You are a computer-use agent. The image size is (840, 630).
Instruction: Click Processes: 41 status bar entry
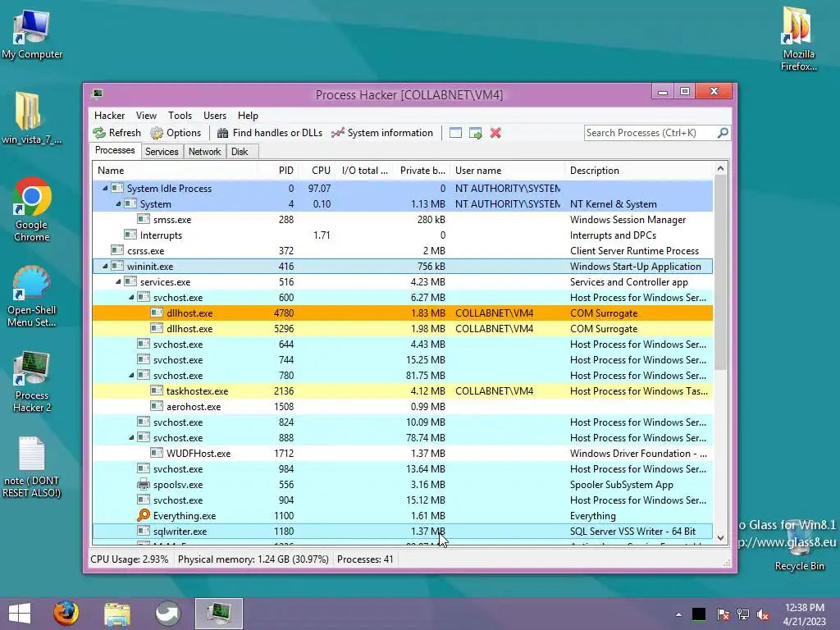tap(365, 559)
